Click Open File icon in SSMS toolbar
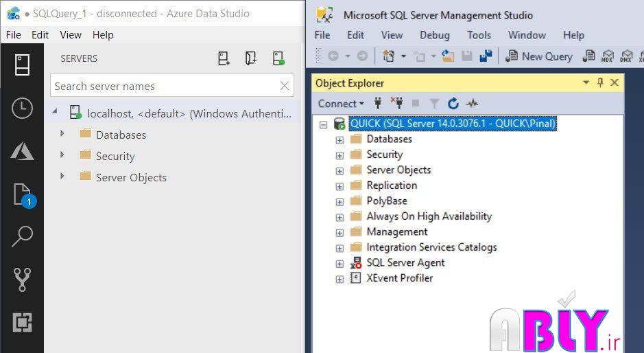 448,56
